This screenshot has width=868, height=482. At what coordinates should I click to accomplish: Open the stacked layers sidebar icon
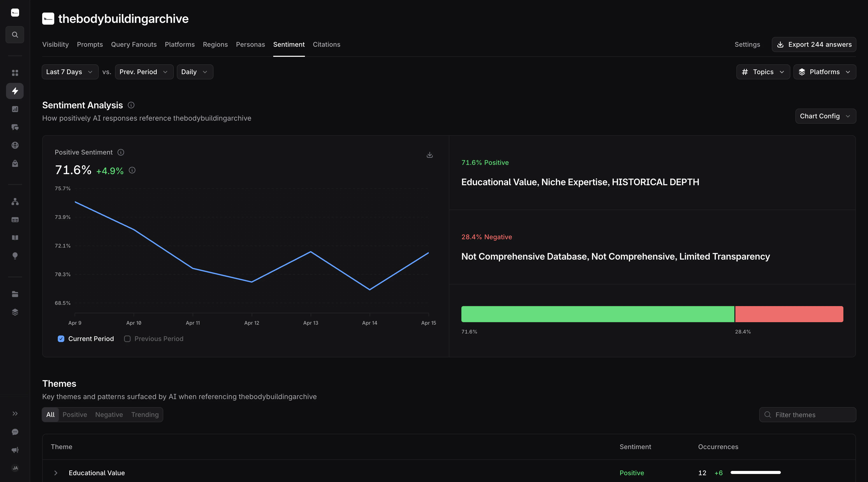tap(15, 312)
